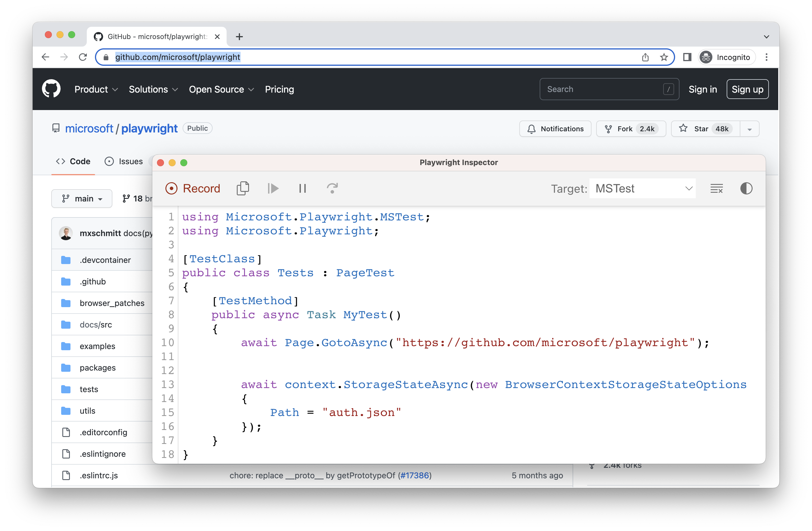812x531 pixels.
Task: Open the tests folder
Action: (x=89, y=389)
